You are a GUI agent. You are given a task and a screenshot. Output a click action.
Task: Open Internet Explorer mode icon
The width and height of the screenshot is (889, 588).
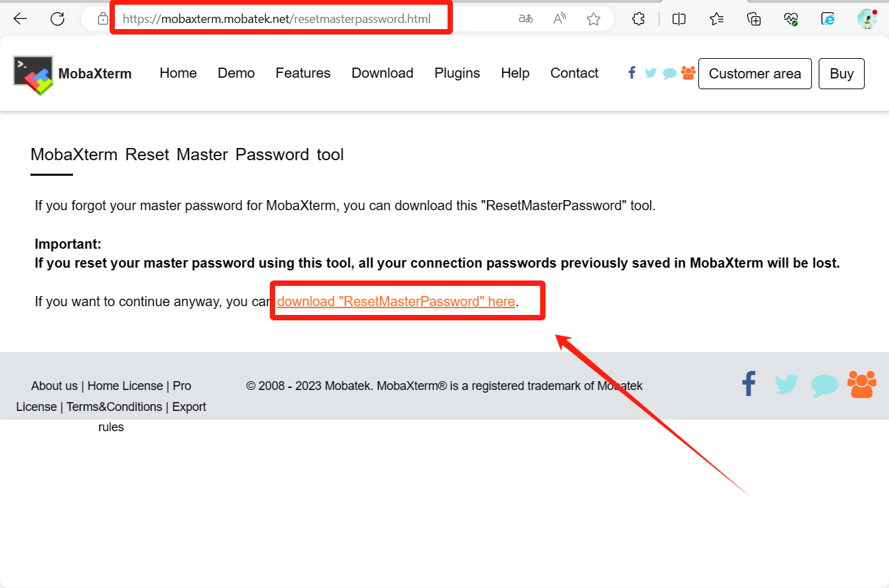pos(828,19)
